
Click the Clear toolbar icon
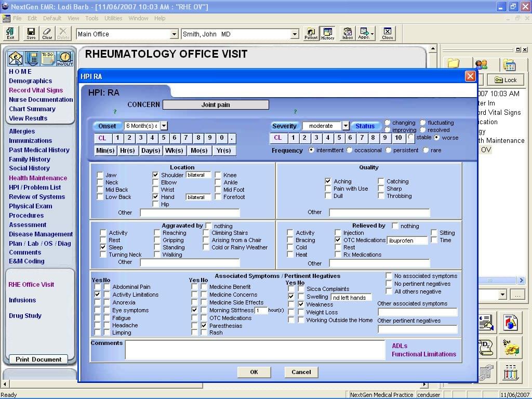(x=47, y=33)
